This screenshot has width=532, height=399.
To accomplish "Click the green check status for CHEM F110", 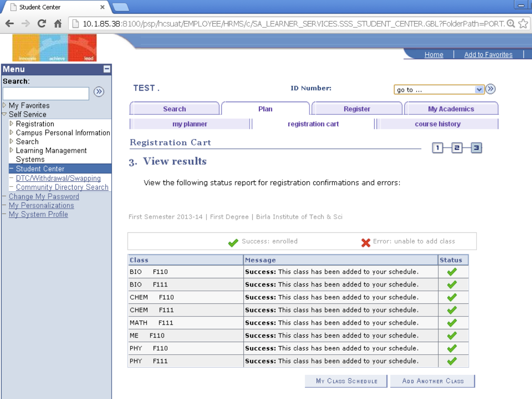I will [x=452, y=297].
